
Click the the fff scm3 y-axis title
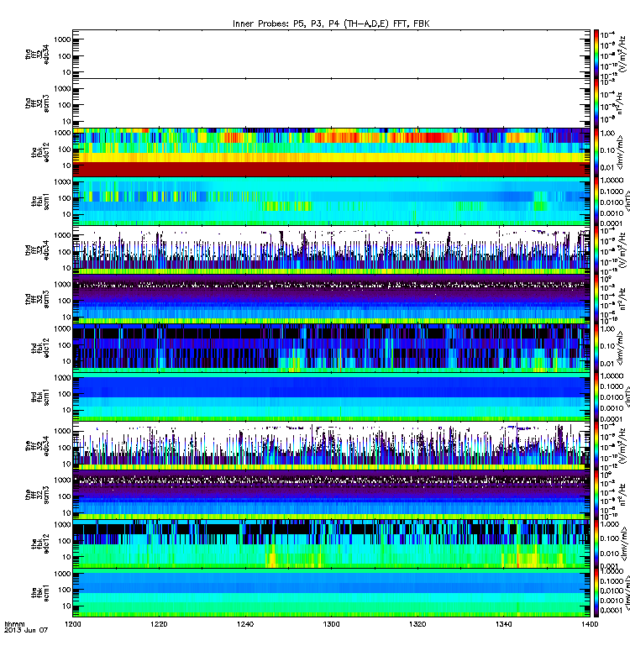tap(37, 495)
